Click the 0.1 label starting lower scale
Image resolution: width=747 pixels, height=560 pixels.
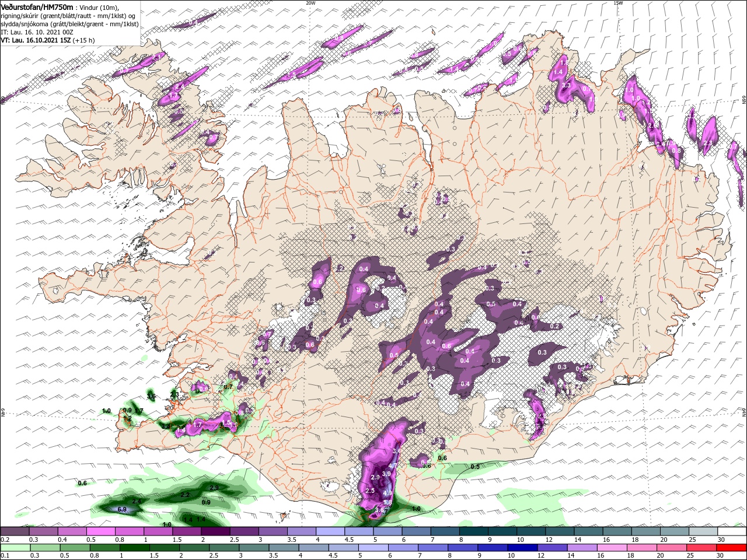click(5, 555)
